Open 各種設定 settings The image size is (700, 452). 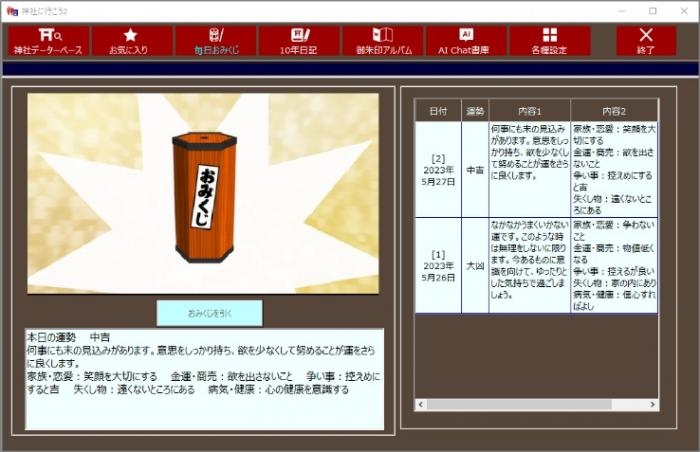point(549,41)
